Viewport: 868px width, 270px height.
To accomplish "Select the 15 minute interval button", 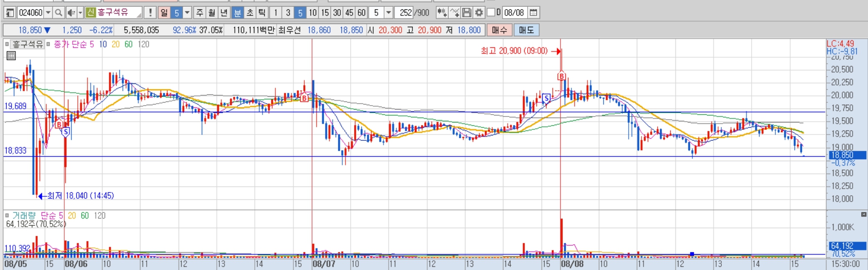I will point(325,12).
